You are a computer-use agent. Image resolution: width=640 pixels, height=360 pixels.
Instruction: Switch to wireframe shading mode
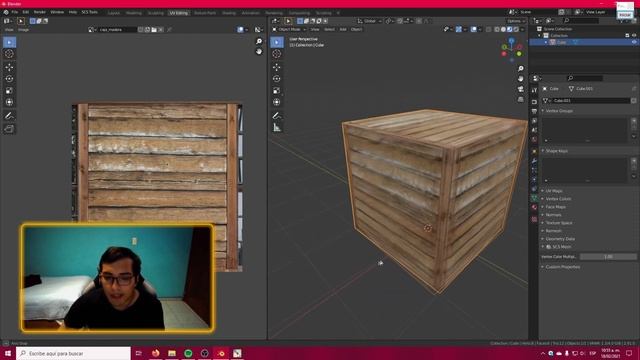[497, 29]
